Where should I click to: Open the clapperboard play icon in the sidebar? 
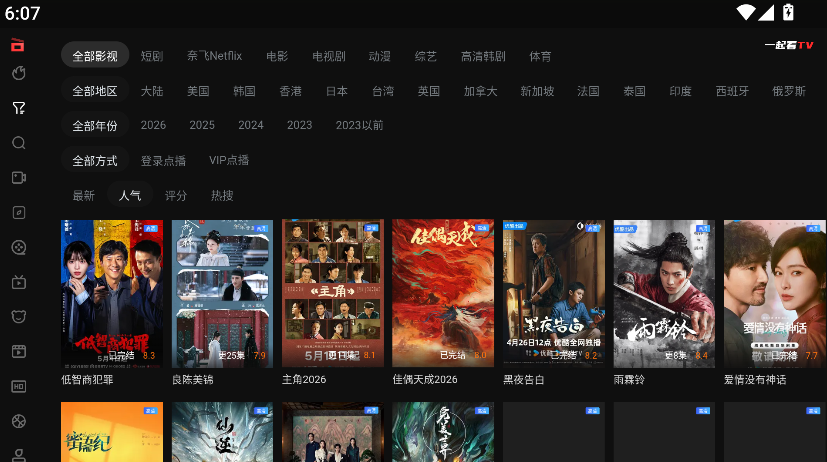click(x=18, y=351)
